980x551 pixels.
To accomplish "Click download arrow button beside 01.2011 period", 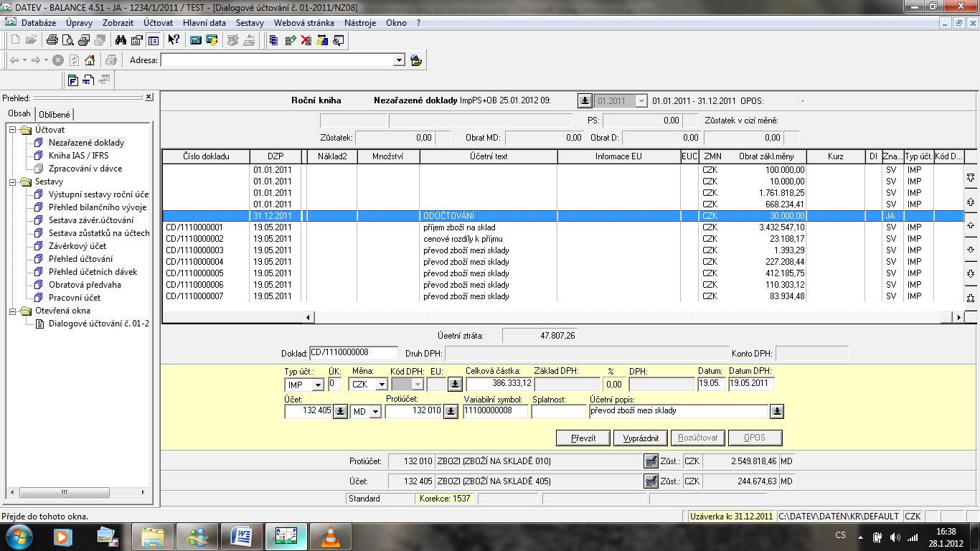I will (x=585, y=101).
